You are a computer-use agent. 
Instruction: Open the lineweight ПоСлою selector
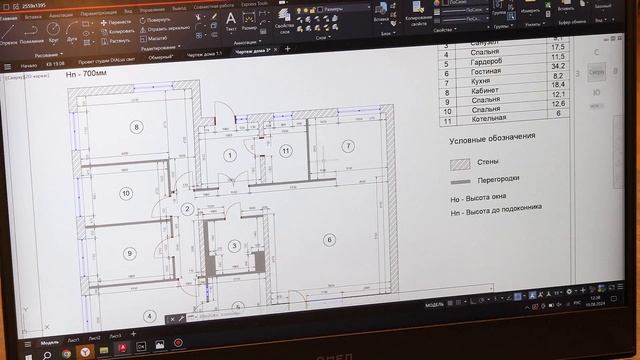465,10
